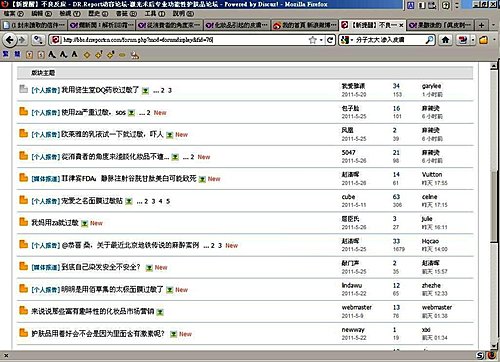This screenshot has height=362, width=500.
Task: Click green image icon in 我妈用za thread
Action: click(85, 223)
